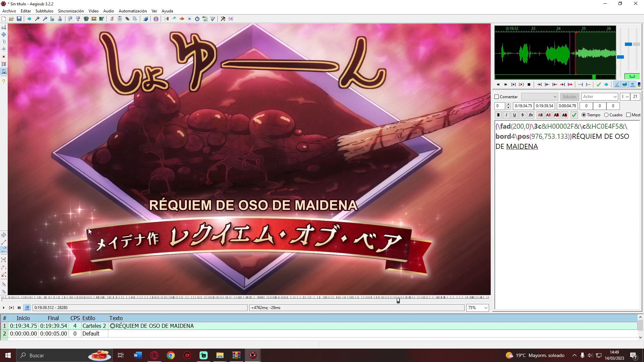The image size is (644, 362).
Task: Click the Bold formatting button
Action: (498, 115)
